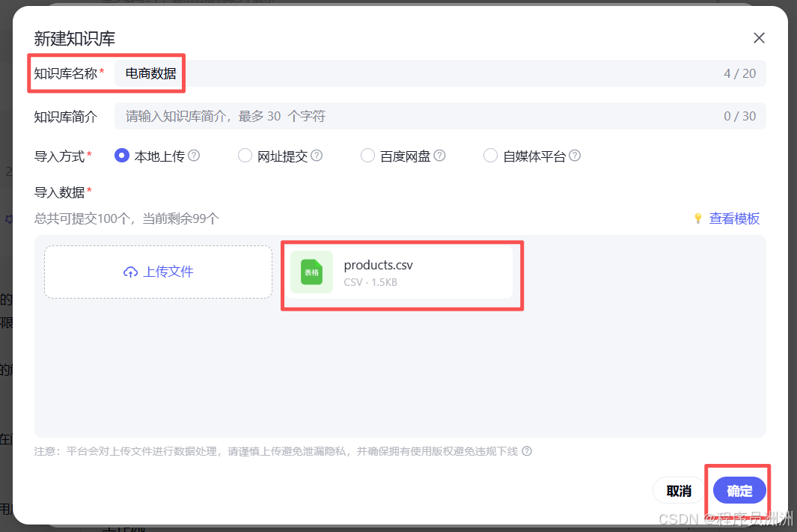Select the 百度网盘 radio button
This screenshot has height=532, width=797.
point(367,156)
